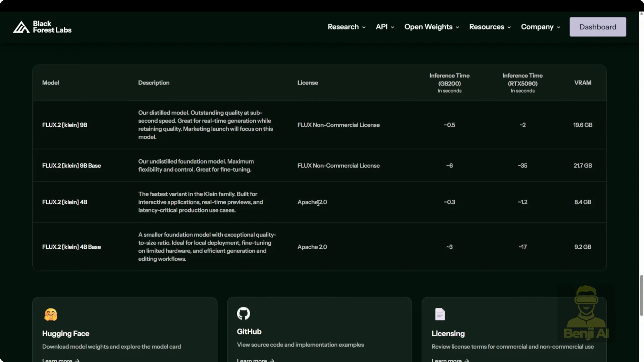This screenshot has height=362, width=644.
Task: Open the Resources nav menu
Action: (490, 27)
